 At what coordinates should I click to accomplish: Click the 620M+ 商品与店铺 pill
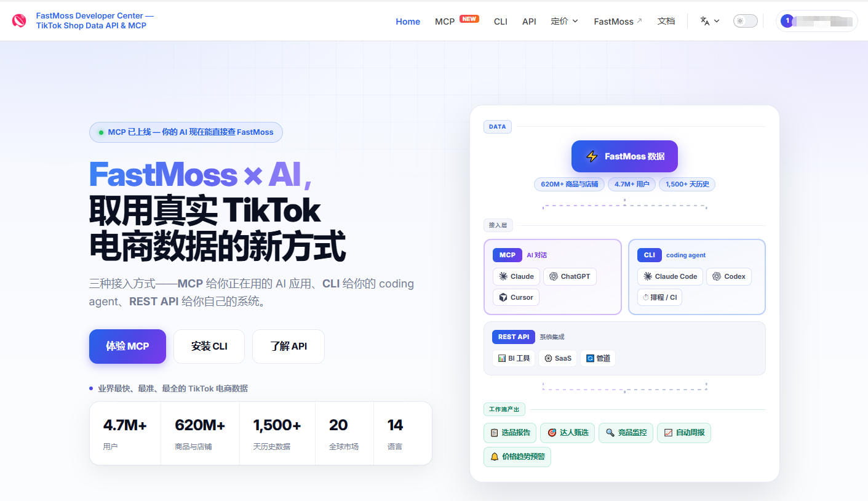pos(570,184)
